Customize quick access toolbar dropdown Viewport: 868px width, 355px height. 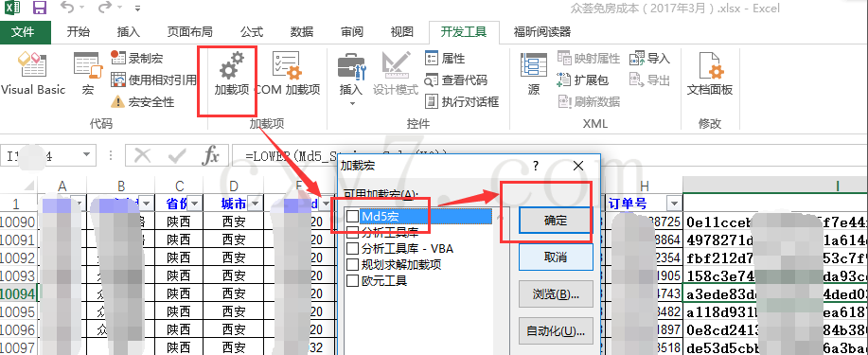(x=137, y=9)
